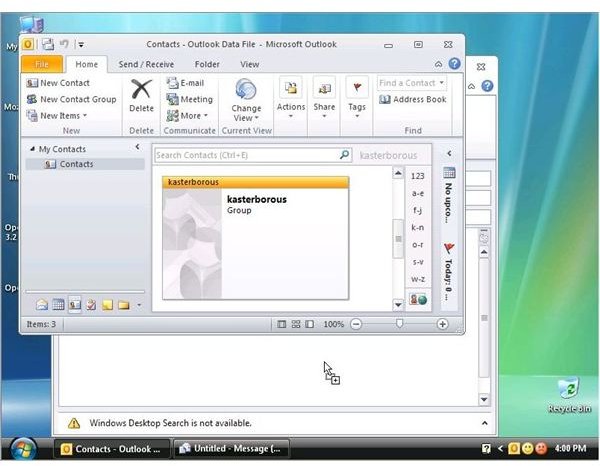600x466 pixels.
Task: Jump to f-j in the contact index
Action: (x=417, y=210)
